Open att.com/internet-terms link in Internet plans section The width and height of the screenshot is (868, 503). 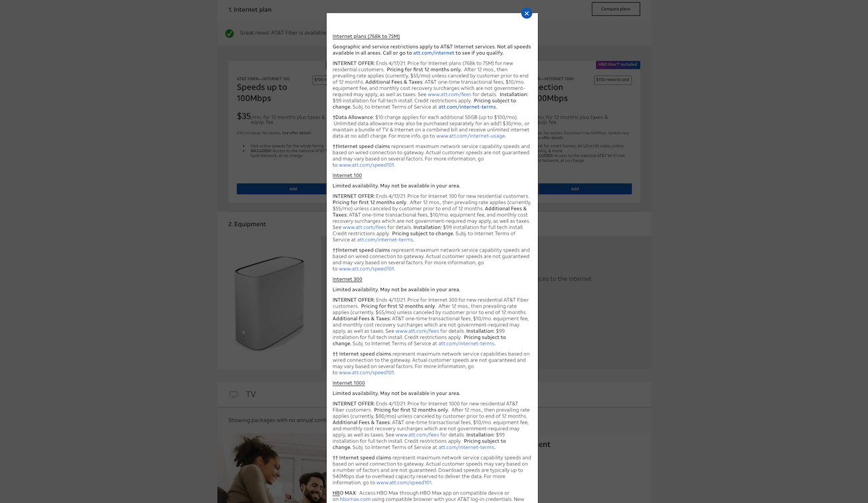point(467,107)
